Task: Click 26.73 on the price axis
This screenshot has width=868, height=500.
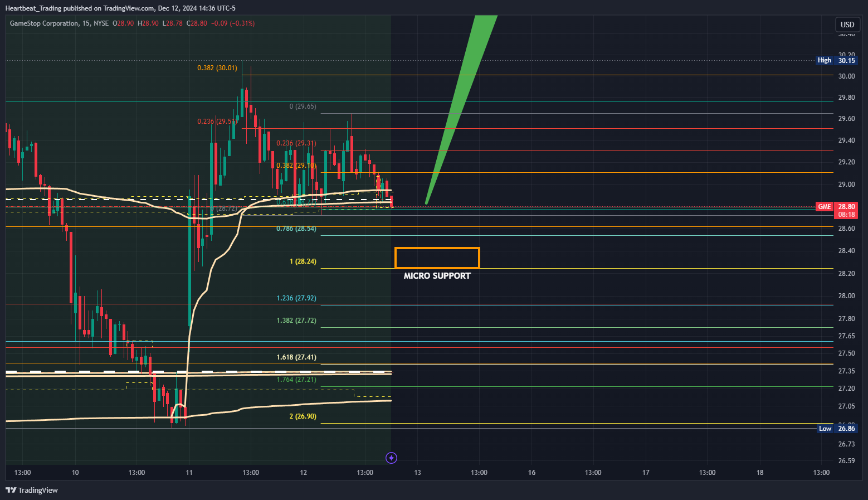Action: click(846, 444)
